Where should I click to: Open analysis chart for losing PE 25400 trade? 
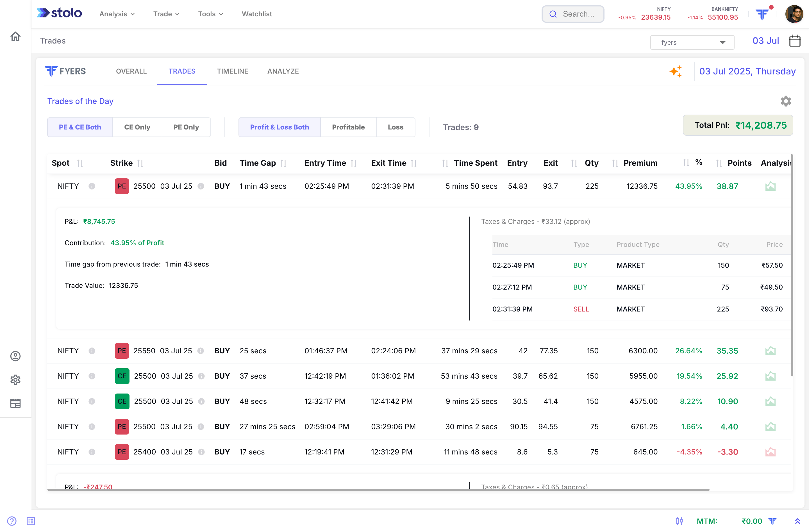770,452
